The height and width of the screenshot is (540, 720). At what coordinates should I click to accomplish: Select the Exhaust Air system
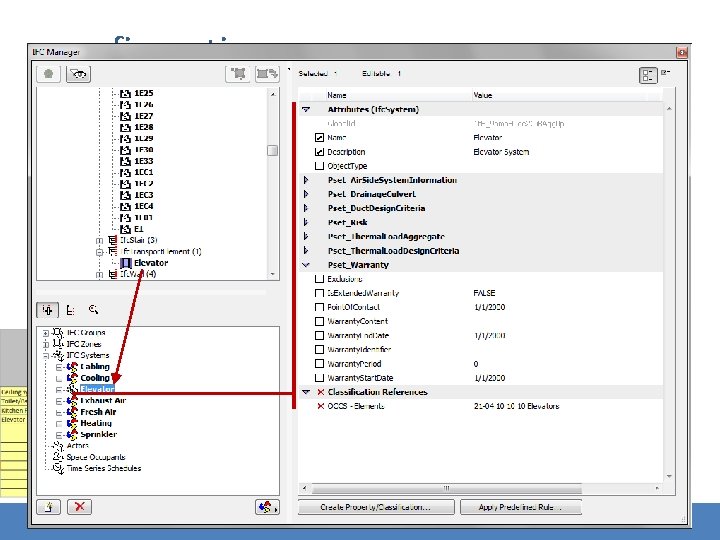tap(103, 400)
